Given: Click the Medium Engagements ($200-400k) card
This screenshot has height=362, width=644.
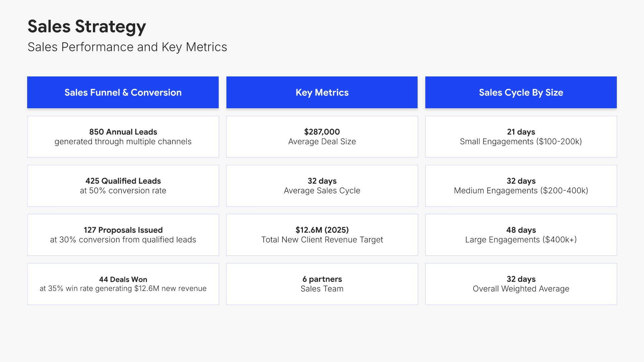Looking at the screenshot, I should [521, 186].
